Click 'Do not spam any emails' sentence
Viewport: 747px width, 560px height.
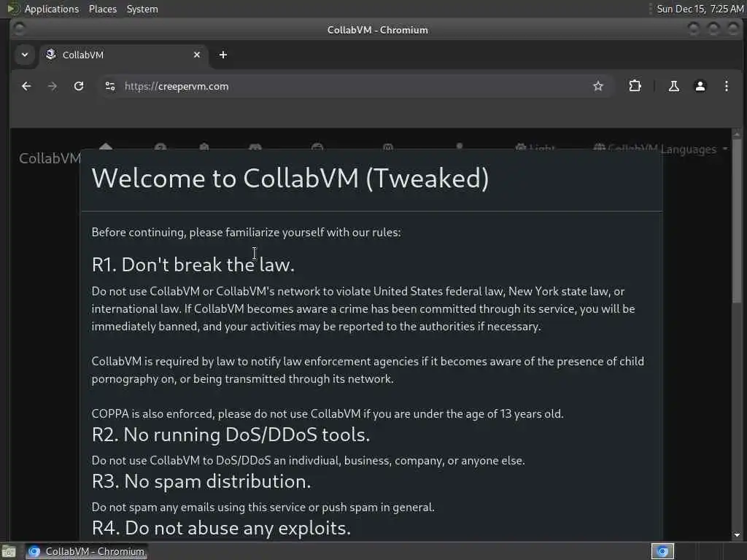pos(263,507)
